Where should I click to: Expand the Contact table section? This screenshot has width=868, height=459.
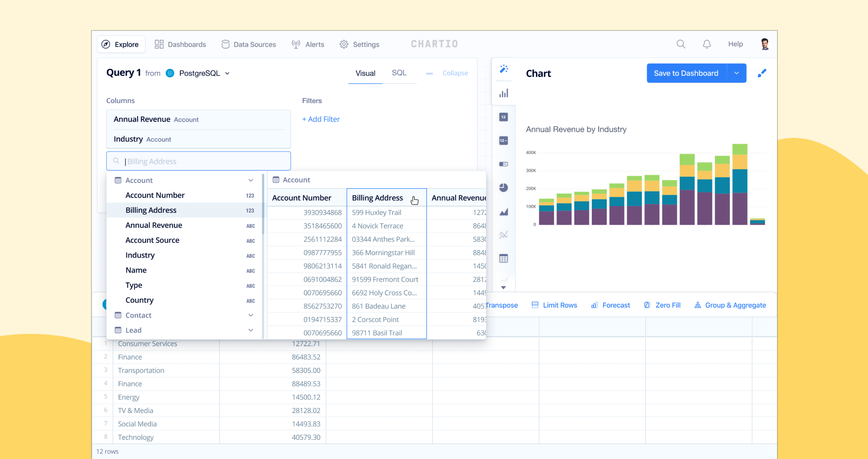pos(252,315)
